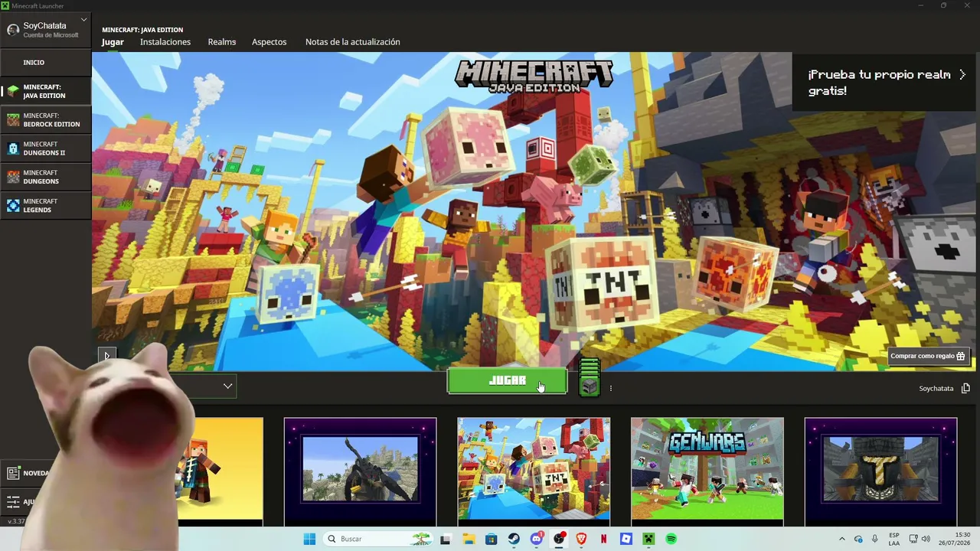The width and height of the screenshot is (980, 551).
Task: Open Task View on the taskbar
Action: [x=446, y=539]
